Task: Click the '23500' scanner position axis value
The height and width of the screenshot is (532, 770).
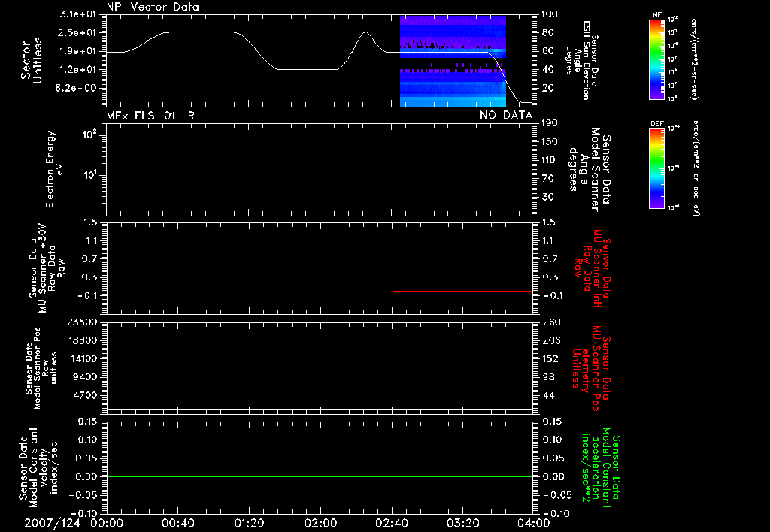Action: pos(81,322)
